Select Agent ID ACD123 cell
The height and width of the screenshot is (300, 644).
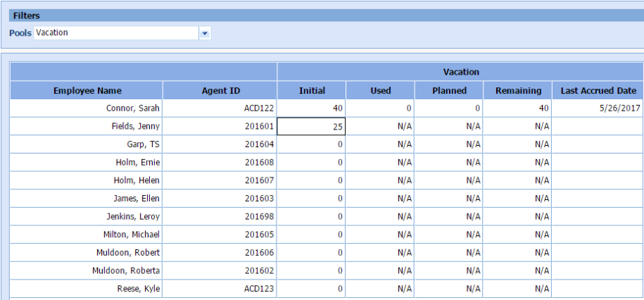(x=220, y=289)
